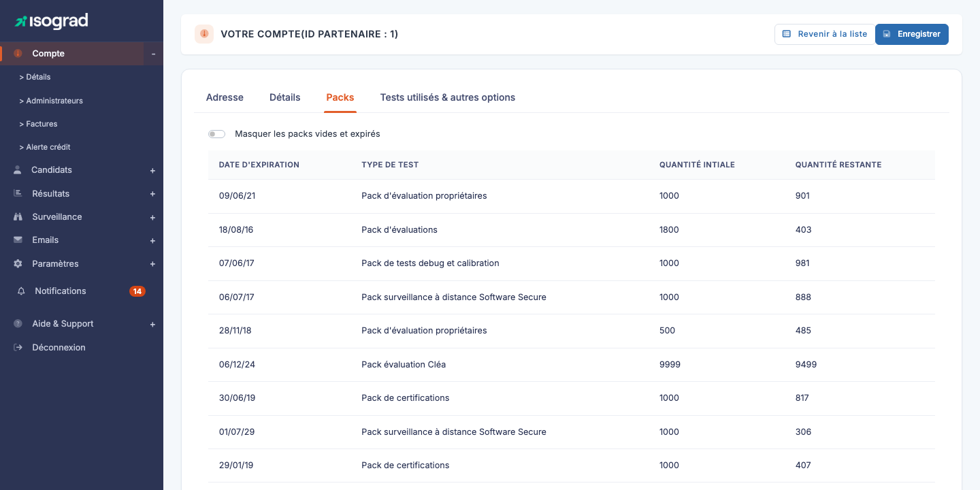Open the Candidats sidebar item

tap(82, 170)
